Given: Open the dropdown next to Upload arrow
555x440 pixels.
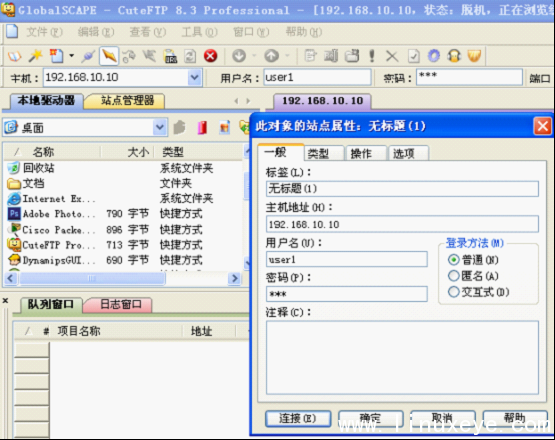Looking at the screenshot, I should click(x=287, y=56).
